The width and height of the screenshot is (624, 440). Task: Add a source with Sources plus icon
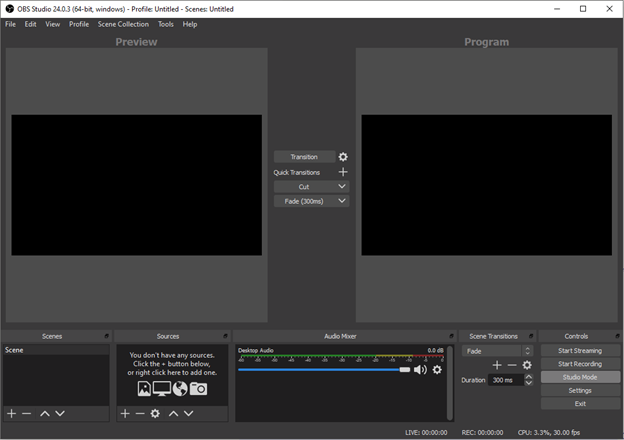[x=125, y=413]
